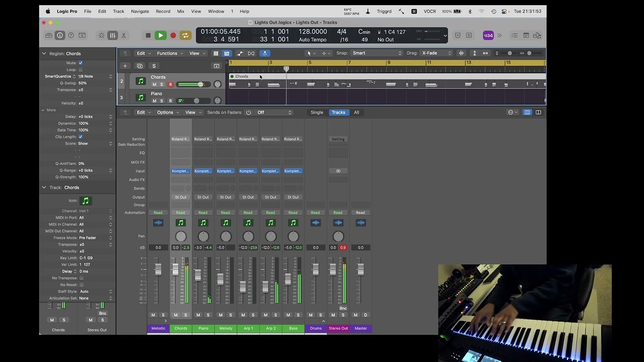
Task: Click the Bass channel name strip
Action: pyautogui.click(x=293, y=328)
